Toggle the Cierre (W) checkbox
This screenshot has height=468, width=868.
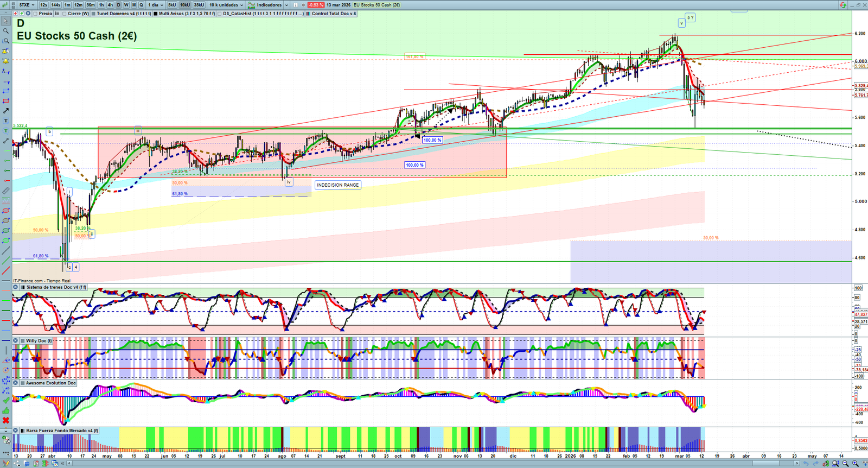[65, 14]
